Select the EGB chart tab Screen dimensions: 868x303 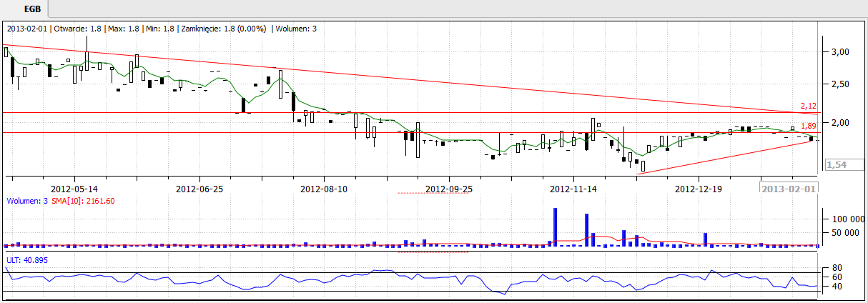coord(31,10)
